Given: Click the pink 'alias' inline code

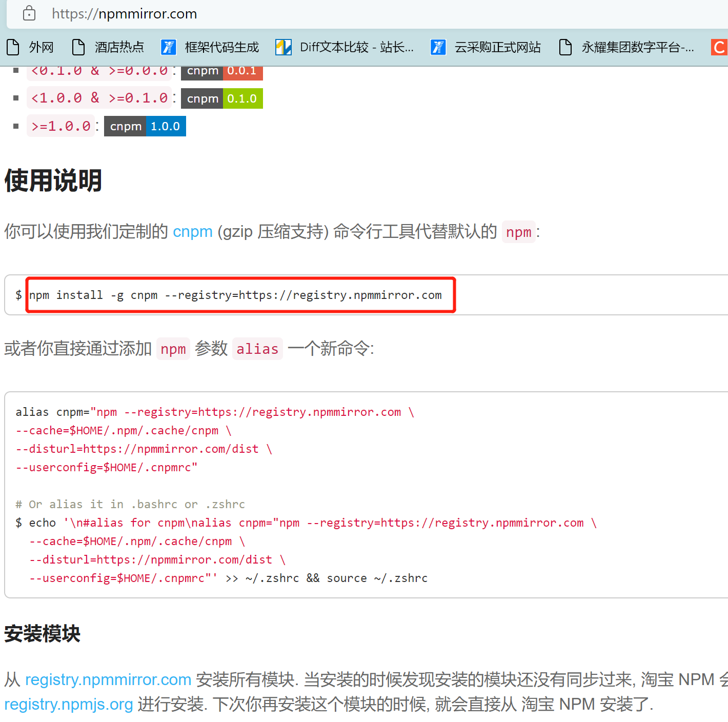Looking at the screenshot, I should tap(257, 349).
